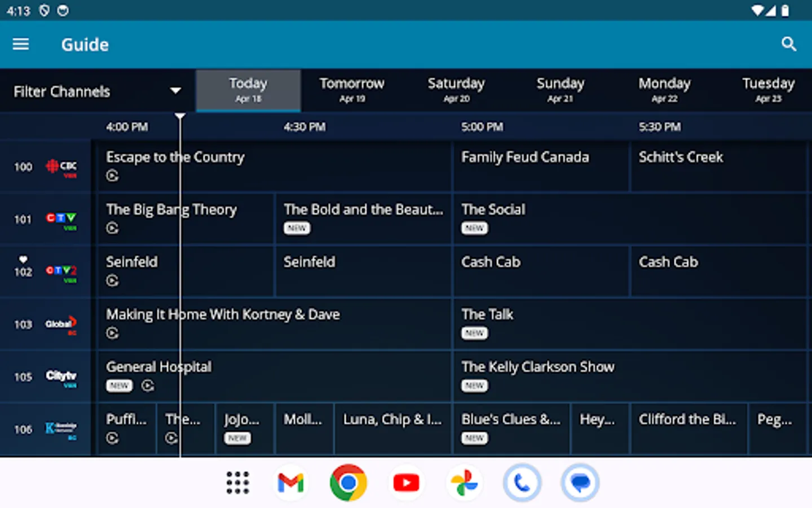Open the search icon in Guide
Image resolution: width=812 pixels, height=508 pixels.
(788, 44)
